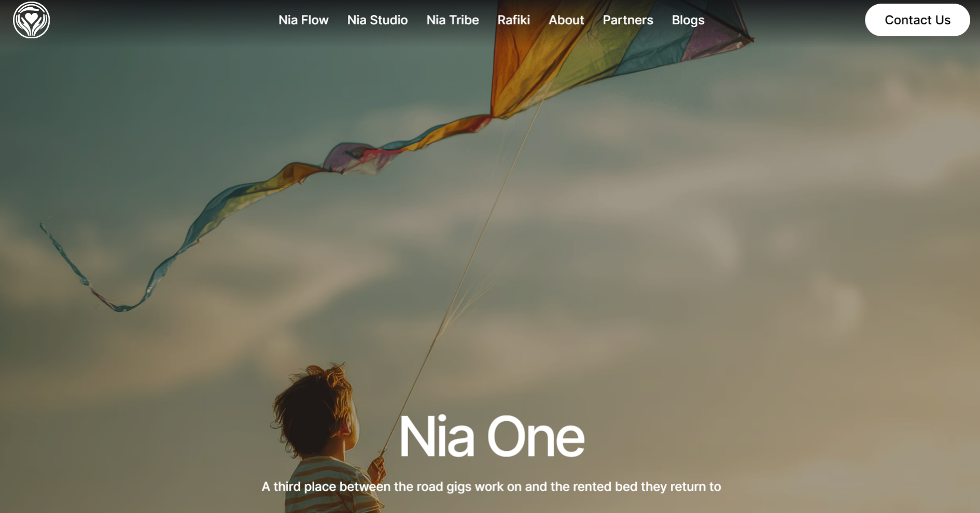
Task: Go to Nia Studio in navigation
Action: click(377, 20)
